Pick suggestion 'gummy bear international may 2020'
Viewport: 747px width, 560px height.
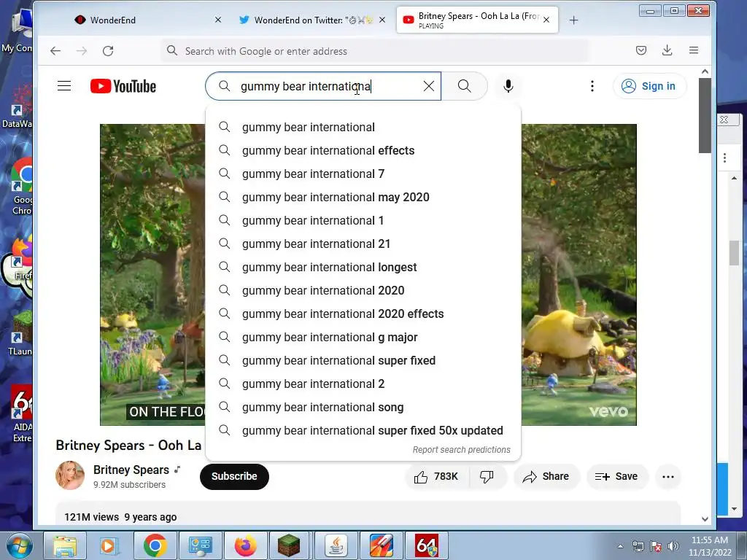click(x=363, y=197)
